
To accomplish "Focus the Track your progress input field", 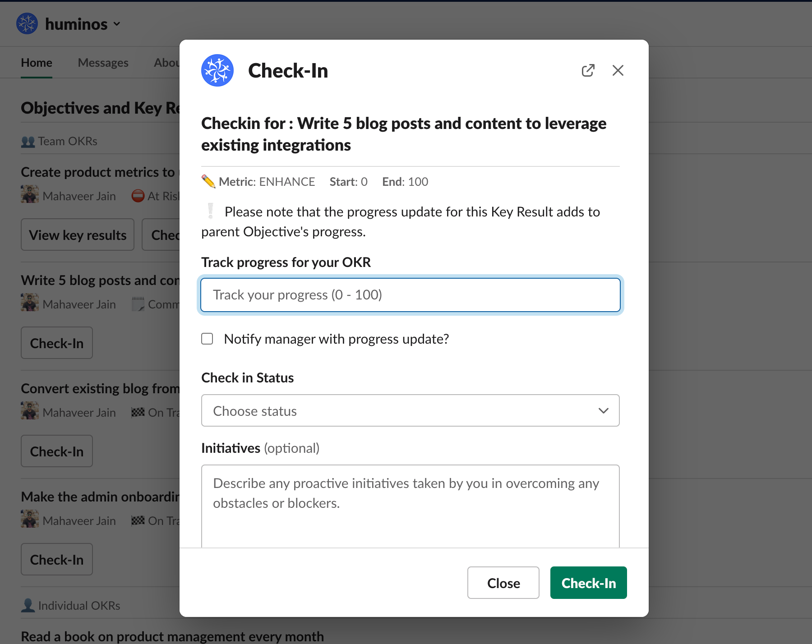I will pyautogui.click(x=411, y=295).
